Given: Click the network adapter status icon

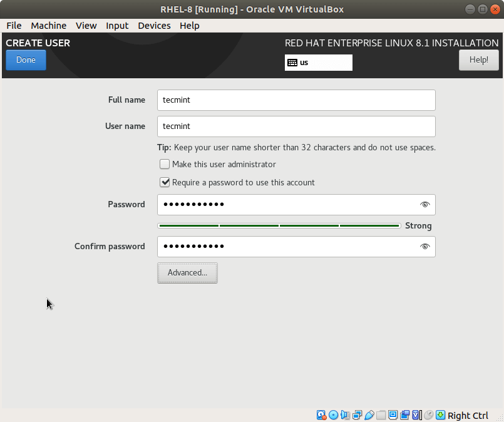Looking at the screenshot, I should (x=357, y=415).
